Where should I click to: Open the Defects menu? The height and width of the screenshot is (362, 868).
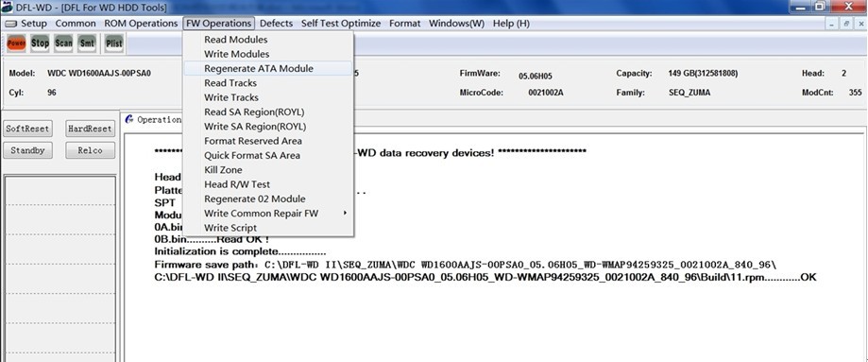[x=276, y=24]
